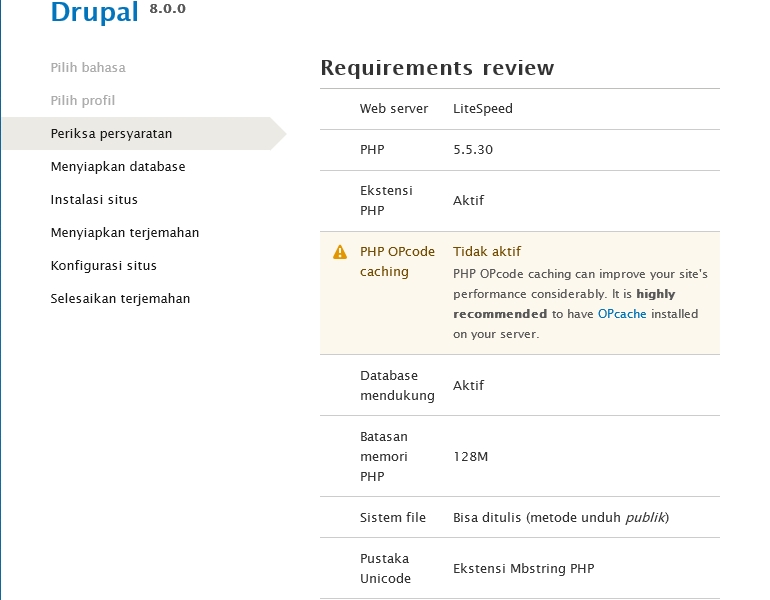Open the Menyiapkan database step
The width and height of the screenshot is (770, 600).
118,167
